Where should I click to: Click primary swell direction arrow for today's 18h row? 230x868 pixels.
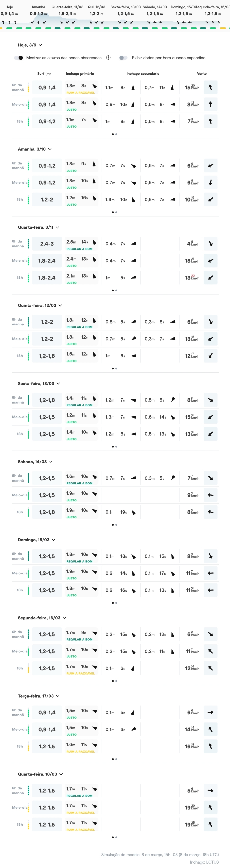coord(94,120)
